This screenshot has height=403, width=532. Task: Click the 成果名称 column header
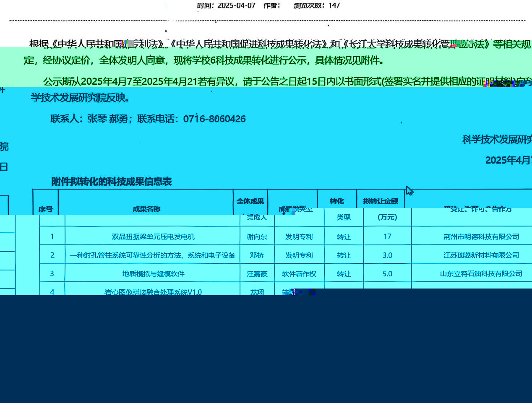(x=146, y=208)
